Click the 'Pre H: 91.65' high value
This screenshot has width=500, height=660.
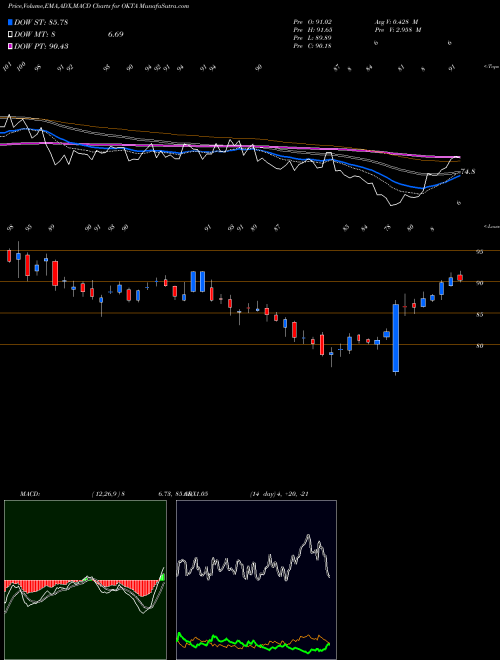(313, 30)
